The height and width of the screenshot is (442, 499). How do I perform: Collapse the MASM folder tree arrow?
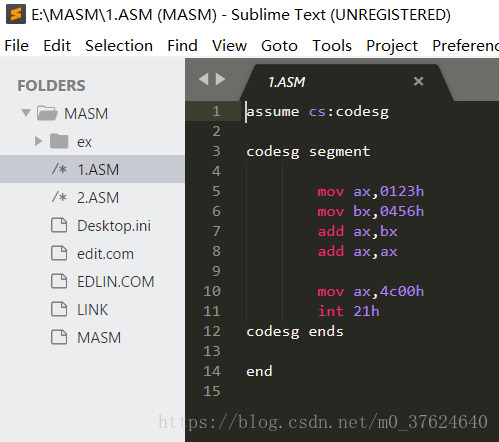(26, 113)
